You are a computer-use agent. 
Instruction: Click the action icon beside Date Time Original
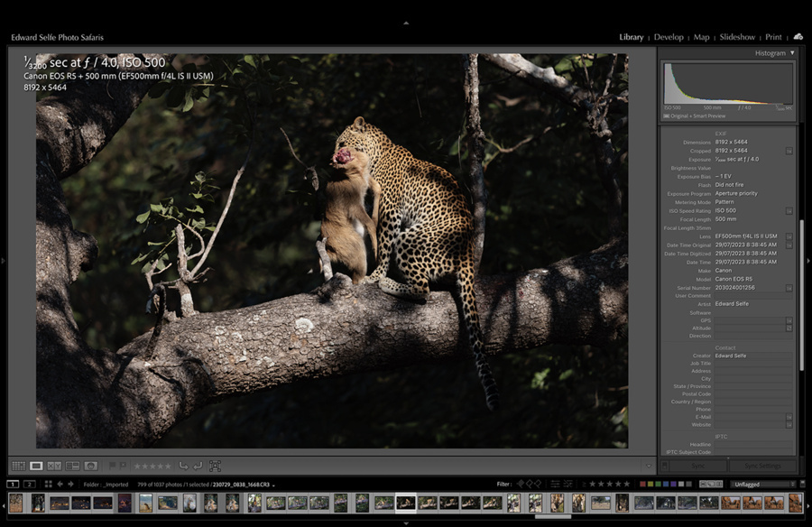click(x=789, y=245)
